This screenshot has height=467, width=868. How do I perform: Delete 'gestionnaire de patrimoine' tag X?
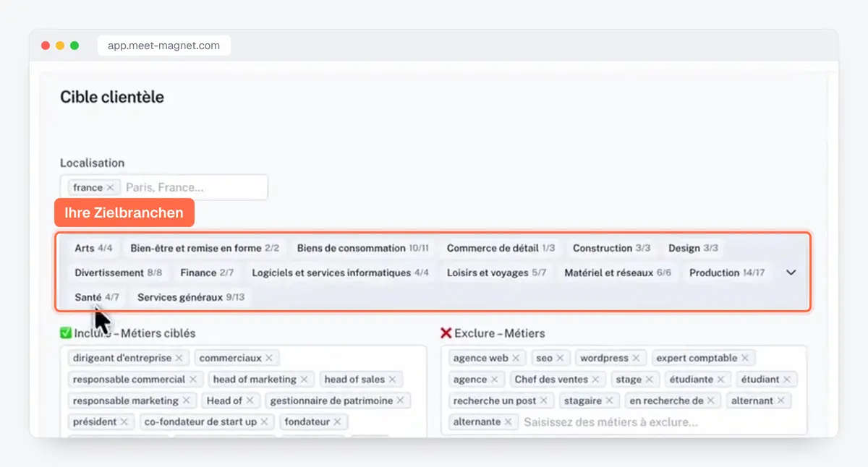tap(401, 400)
